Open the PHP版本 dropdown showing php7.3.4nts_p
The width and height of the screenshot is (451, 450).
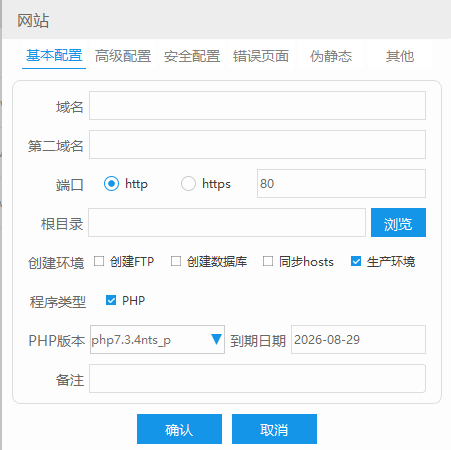[157, 339]
